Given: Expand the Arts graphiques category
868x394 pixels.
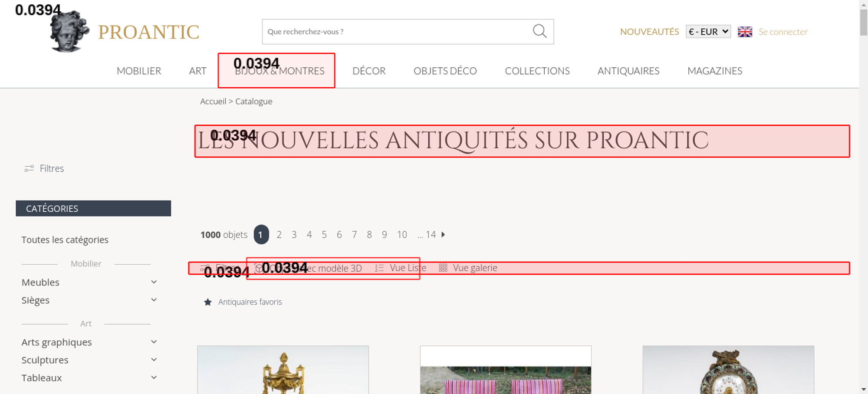Looking at the screenshot, I should (154, 342).
